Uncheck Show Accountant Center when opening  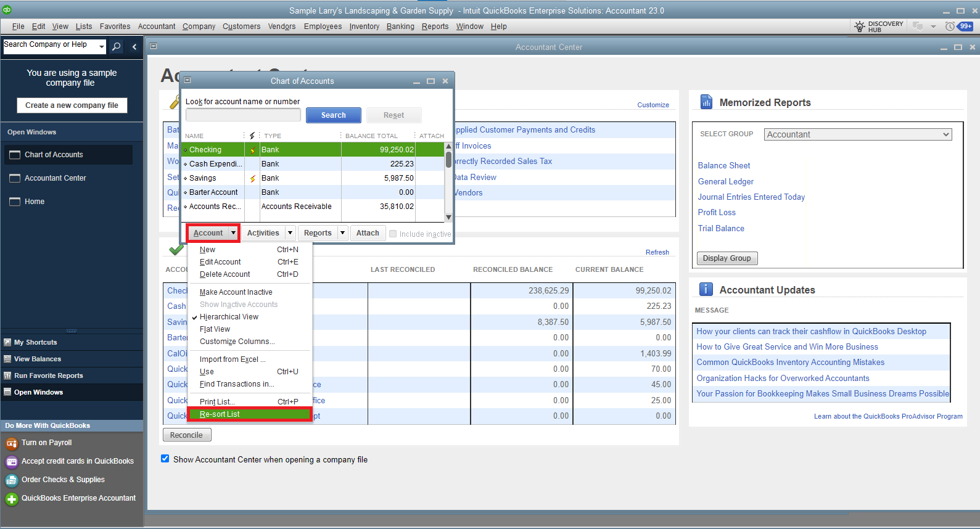[165, 459]
